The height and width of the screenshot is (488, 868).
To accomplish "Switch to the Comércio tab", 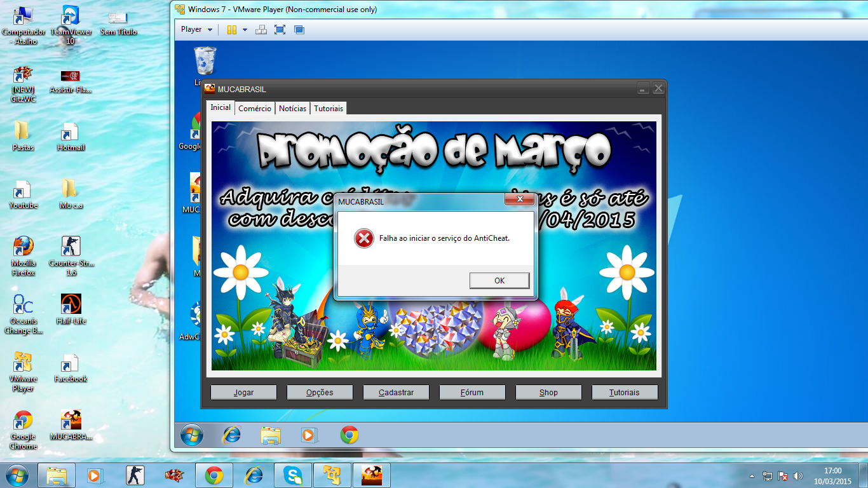I will point(255,109).
